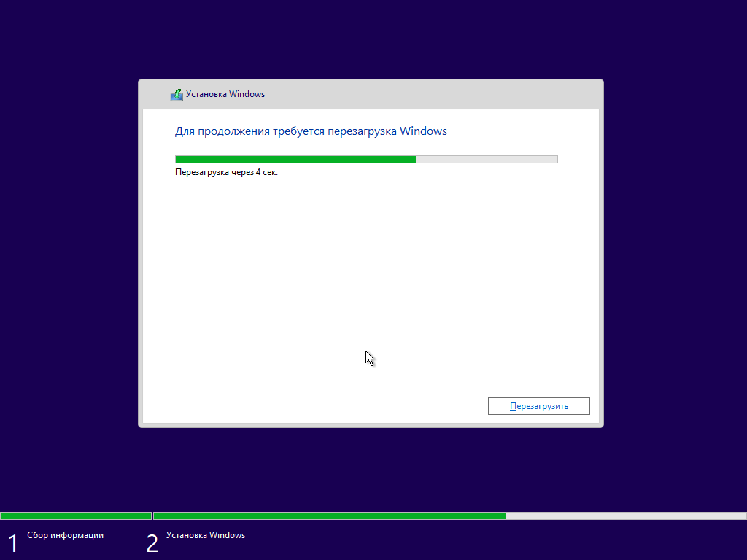Click the Перезагрузить button

(539, 406)
